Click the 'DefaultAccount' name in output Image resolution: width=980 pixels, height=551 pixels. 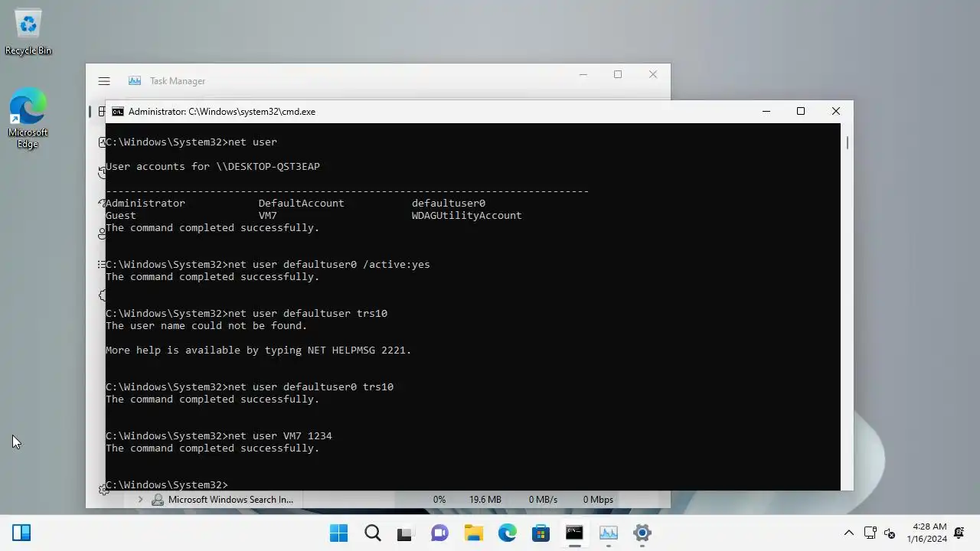(302, 203)
